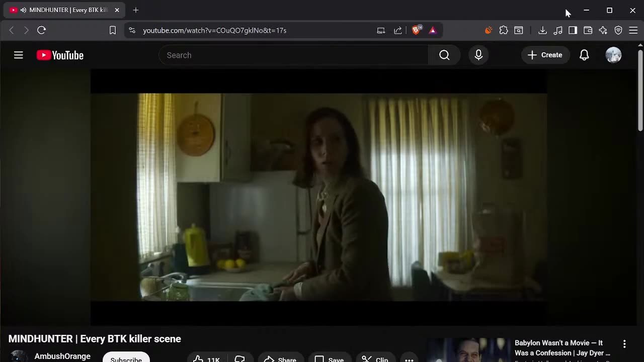Open the tab search toolbar icon
The image size is (644, 362).
point(518,31)
